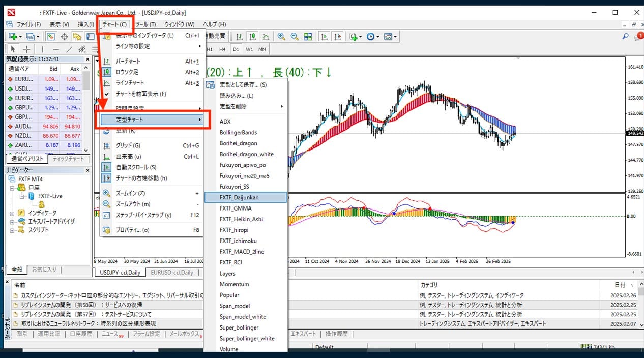Expand the 定型チャート submenu

(152, 120)
